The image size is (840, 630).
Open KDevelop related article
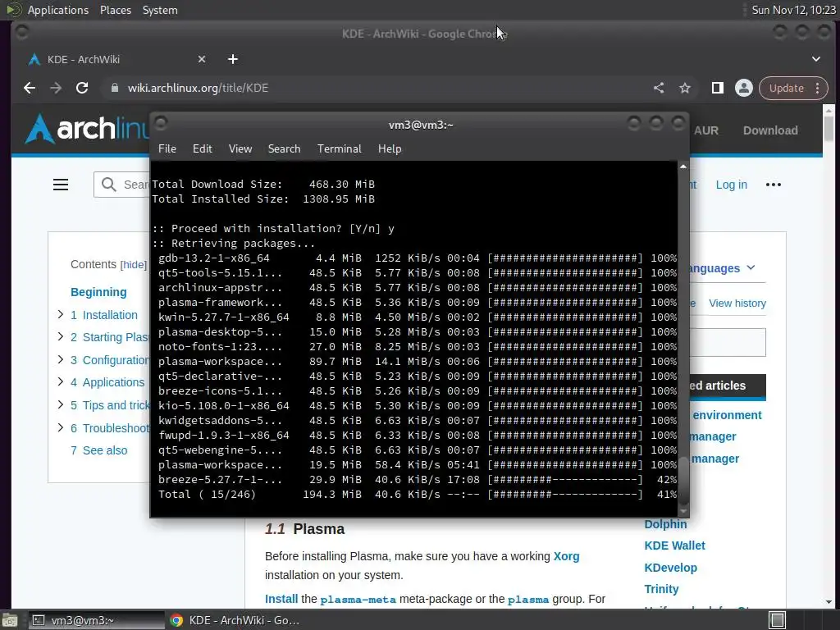click(671, 568)
